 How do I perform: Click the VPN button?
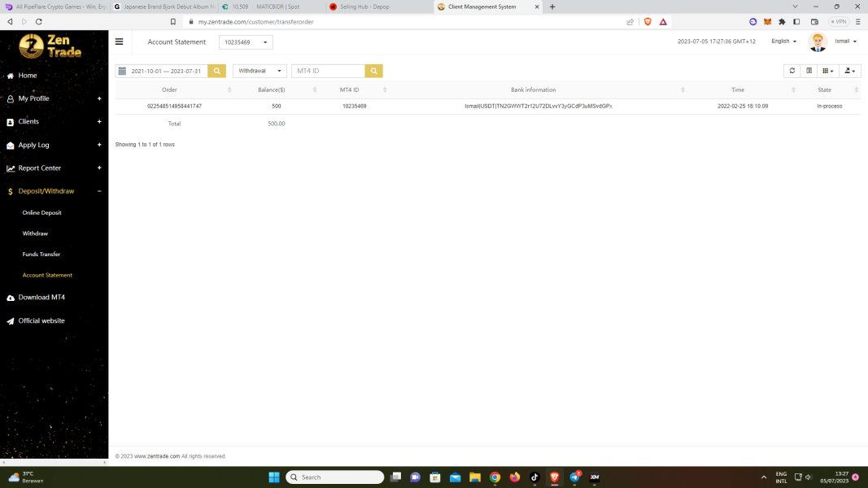click(x=838, y=22)
